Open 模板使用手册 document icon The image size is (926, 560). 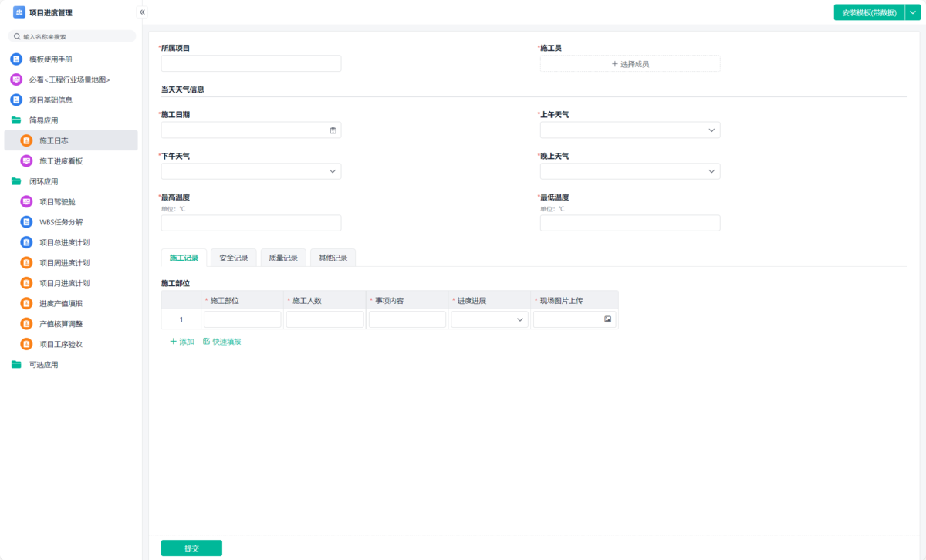16,59
